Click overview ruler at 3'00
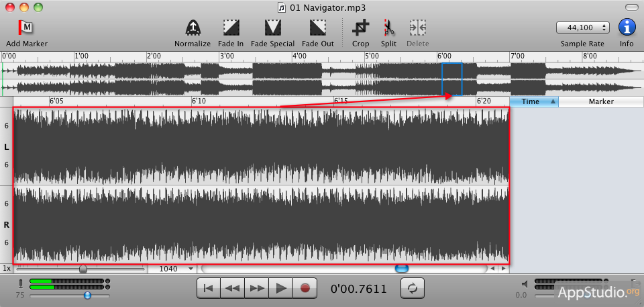The height and width of the screenshot is (307, 644). point(227,56)
